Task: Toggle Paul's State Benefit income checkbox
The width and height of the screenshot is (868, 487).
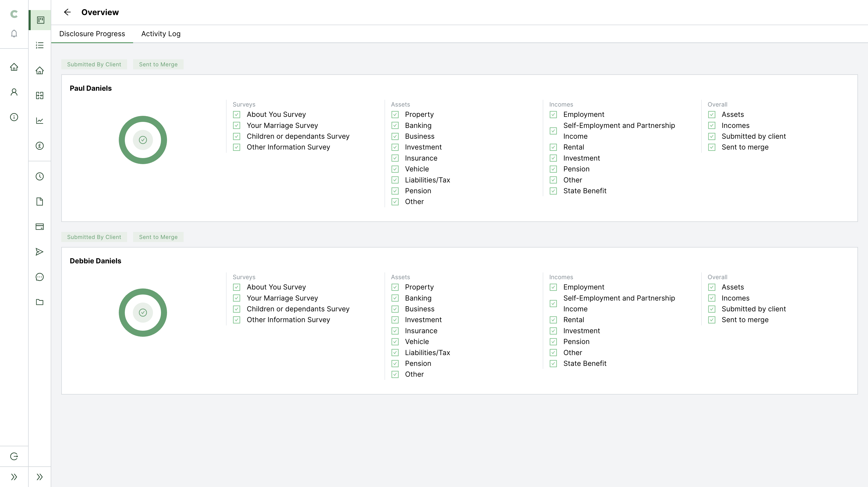Action: 553,191
